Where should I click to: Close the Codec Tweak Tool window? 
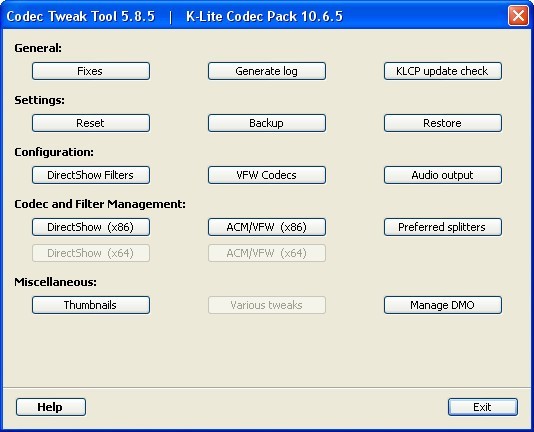tap(518, 16)
